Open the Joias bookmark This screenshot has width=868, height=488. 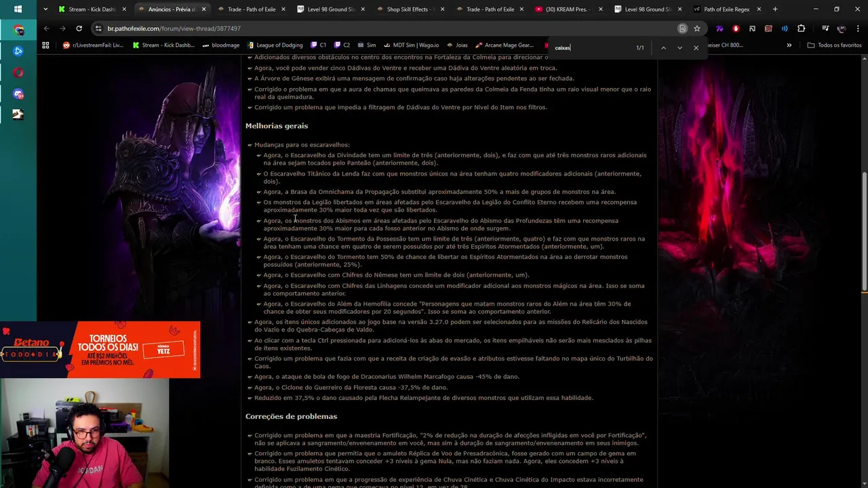(456, 45)
